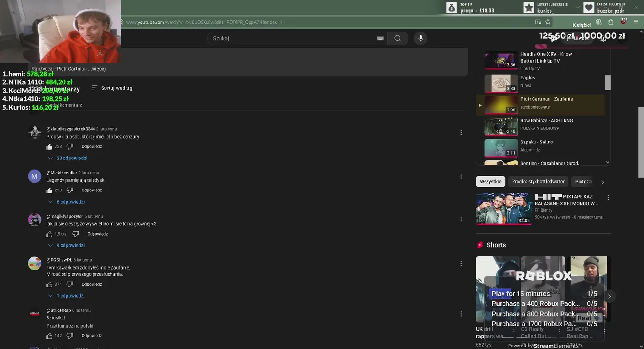
Task: Start voice search with microphone icon
Action: point(421,38)
